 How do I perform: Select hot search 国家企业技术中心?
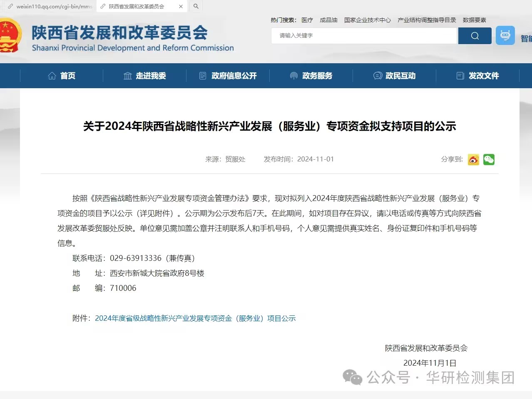pyautogui.click(x=368, y=20)
